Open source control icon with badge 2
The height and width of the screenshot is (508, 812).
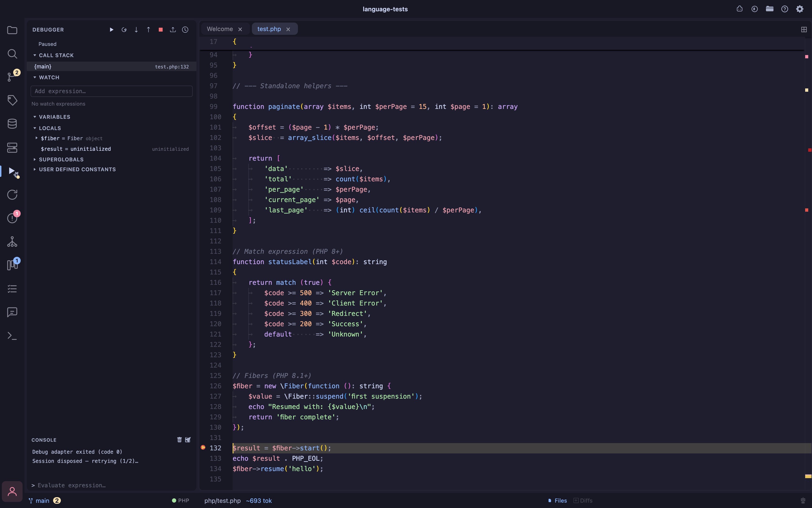coord(12,77)
